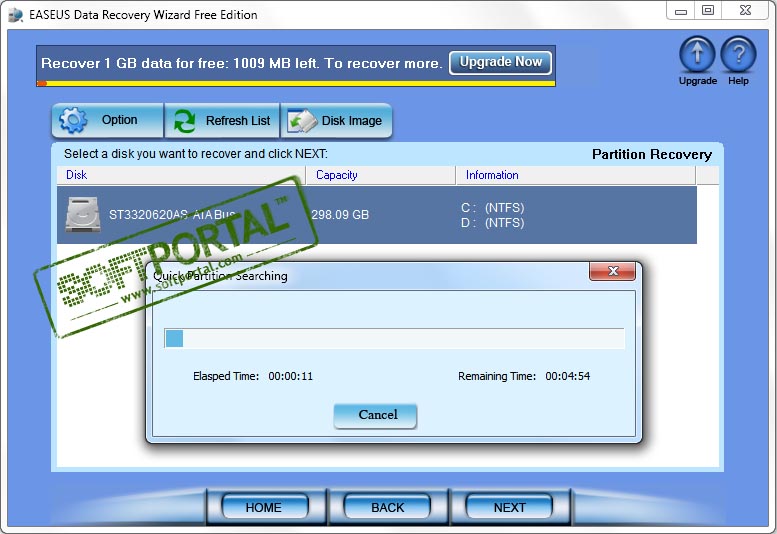Click the D: (NTFS) partition info
The width and height of the screenshot is (777, 534).
(x=493, y=223)
